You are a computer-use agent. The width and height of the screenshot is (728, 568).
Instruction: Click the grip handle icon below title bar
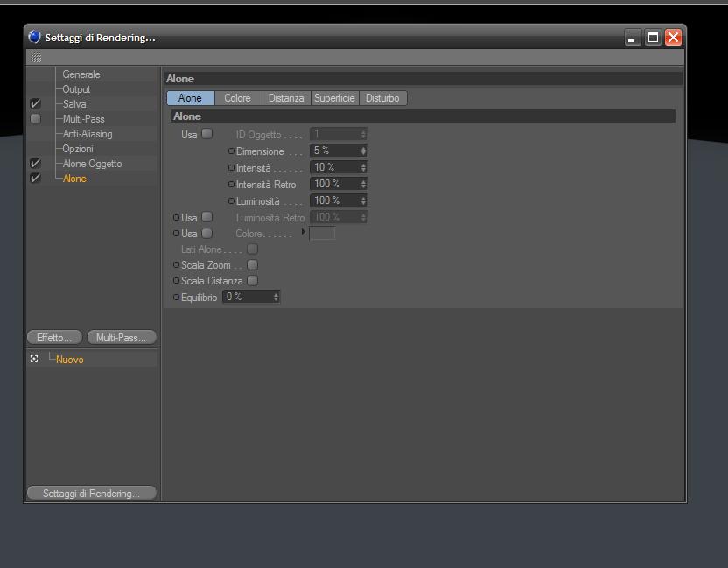coord(36,57)
